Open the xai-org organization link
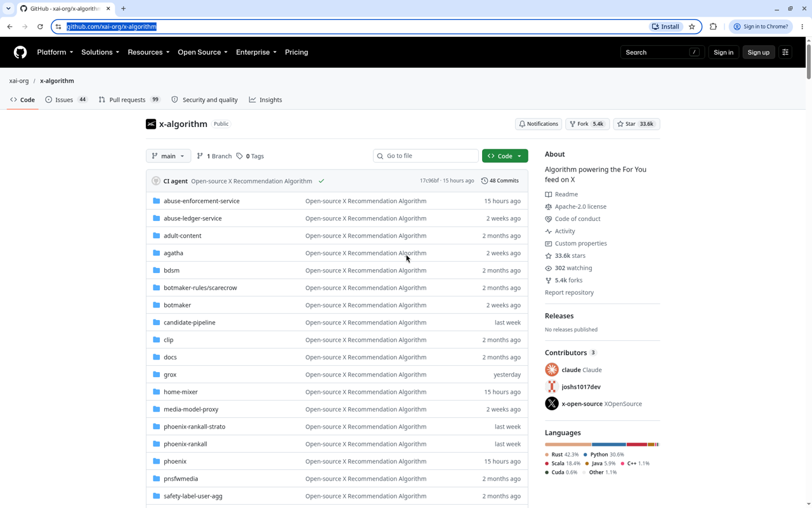 tap(19, 81)
